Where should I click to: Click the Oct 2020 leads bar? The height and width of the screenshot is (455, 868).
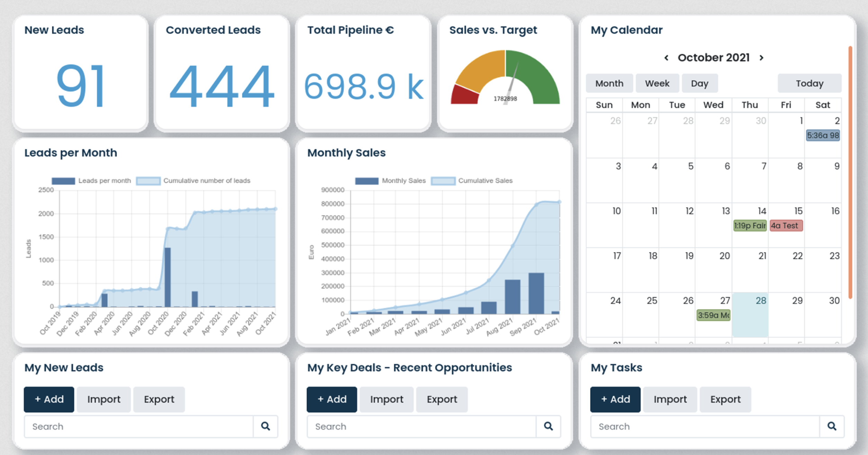coord(168,277)
